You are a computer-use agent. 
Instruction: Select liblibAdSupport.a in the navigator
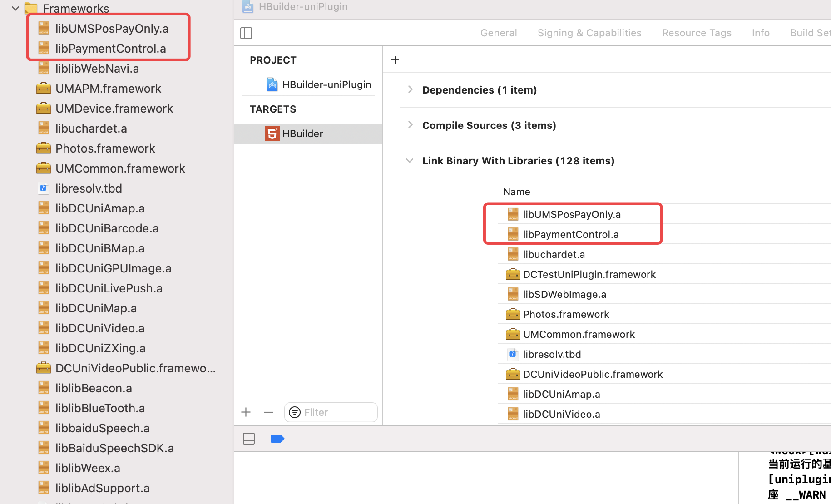click(x=103, y=488)
